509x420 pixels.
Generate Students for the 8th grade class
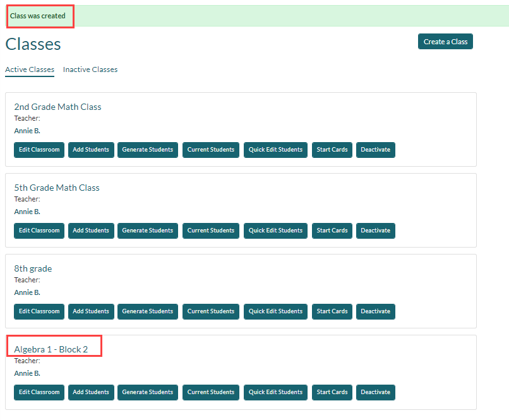(147, 311)
